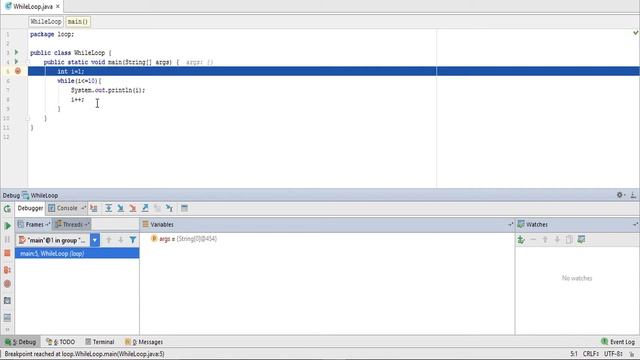This screenshot has height=360, width=640.
Task: Run main method gutter arrow
Action: (17, 62)
